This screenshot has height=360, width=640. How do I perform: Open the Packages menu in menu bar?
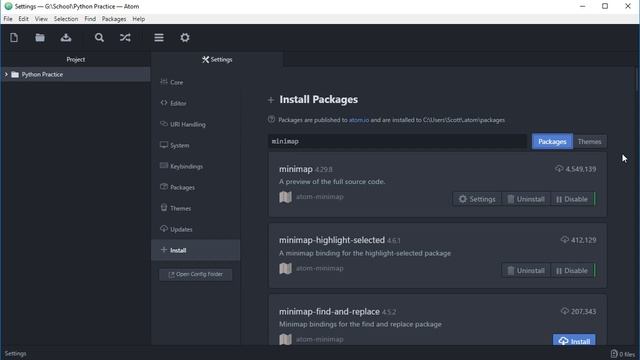(x=114, y=19)
